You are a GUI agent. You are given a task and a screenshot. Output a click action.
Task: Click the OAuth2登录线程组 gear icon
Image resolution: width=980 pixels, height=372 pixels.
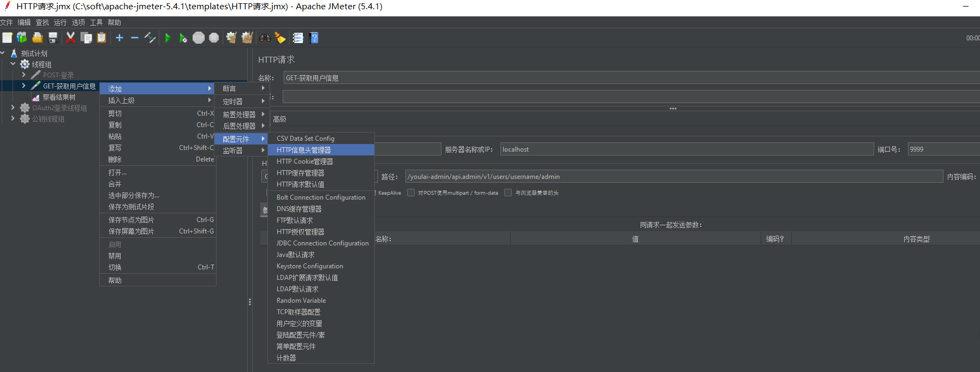(x=25, y=108)
